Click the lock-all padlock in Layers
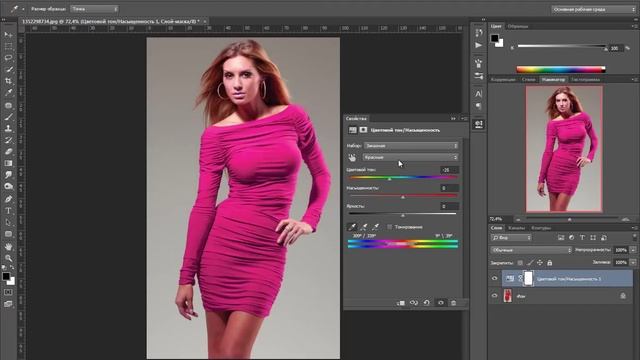Viewport: 640px width, 360px height. click(x=550, y=263)
